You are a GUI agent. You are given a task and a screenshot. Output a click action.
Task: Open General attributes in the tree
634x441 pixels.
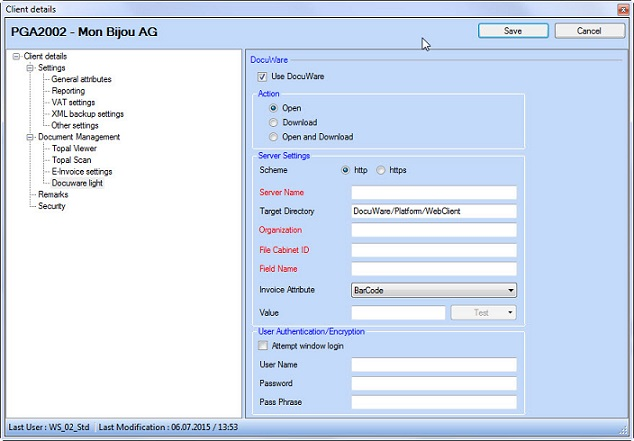tap(81, 79)
